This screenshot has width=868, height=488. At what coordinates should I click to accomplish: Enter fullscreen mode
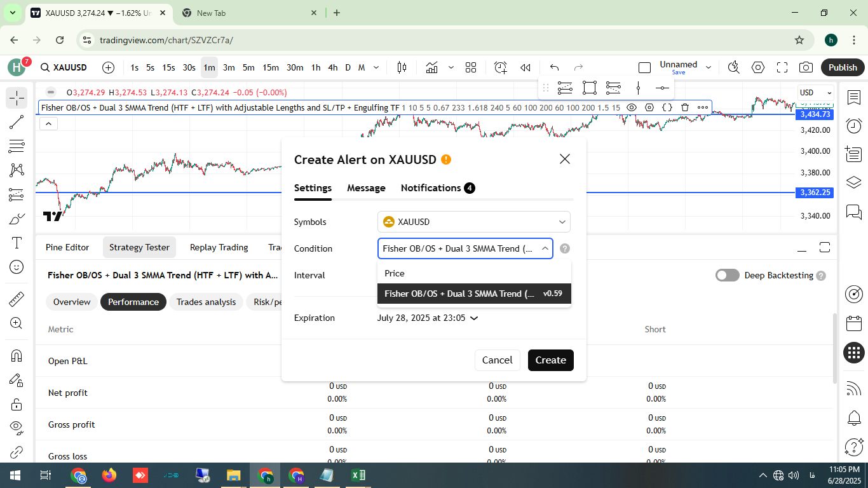pos(782,67)
